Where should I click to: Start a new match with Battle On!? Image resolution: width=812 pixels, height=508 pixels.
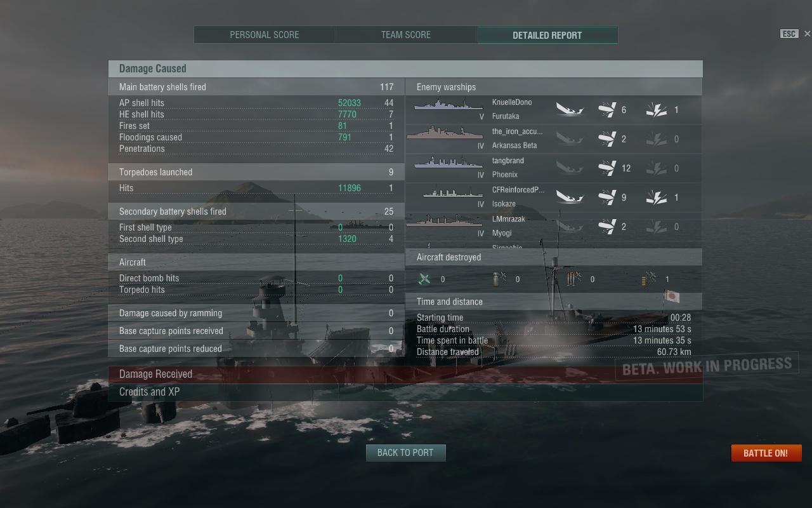[x=766, y=453]
